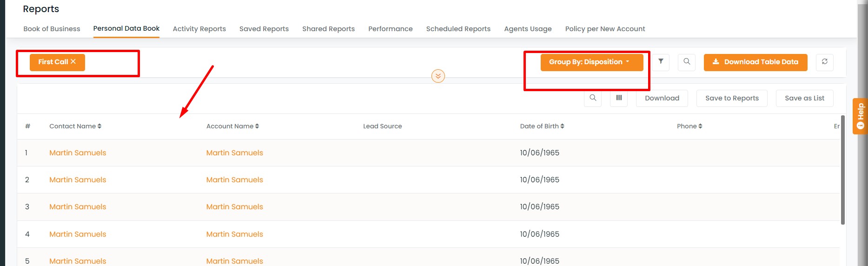This screenshot has width=868, height=266.
Task: Click Save as List button
Action: tap(804, 98)
